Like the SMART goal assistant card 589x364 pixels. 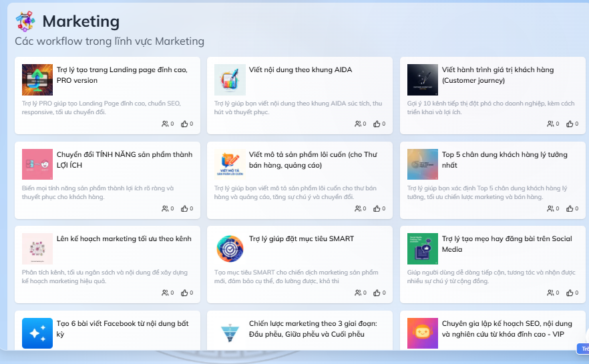[x=379, y=293]
